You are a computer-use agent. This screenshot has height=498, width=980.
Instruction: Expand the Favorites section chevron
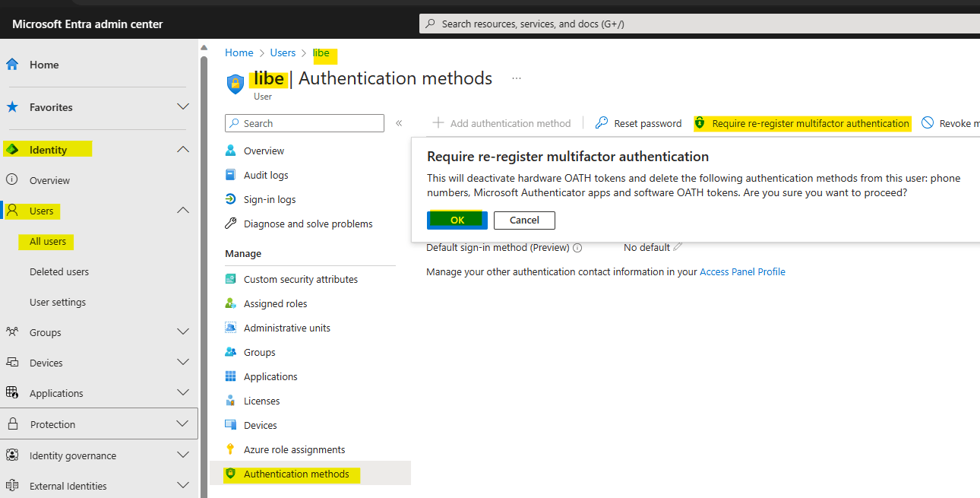[183, 107]
